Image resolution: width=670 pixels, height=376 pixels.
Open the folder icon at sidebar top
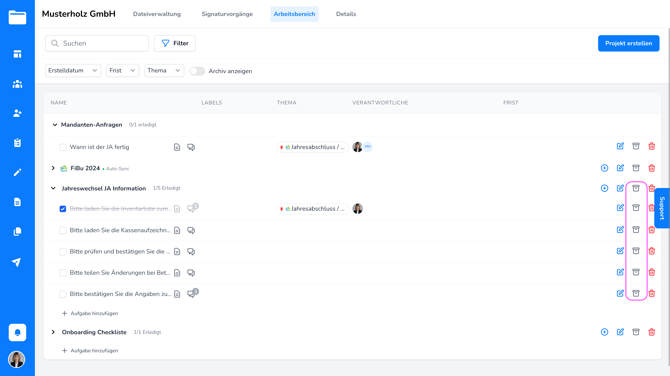tap(17, 17)
